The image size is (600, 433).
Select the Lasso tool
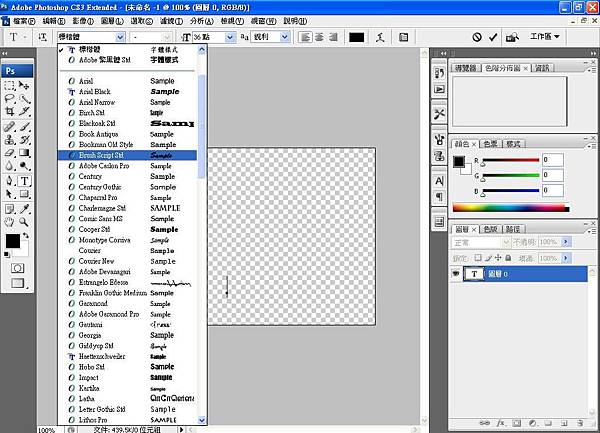10,99
